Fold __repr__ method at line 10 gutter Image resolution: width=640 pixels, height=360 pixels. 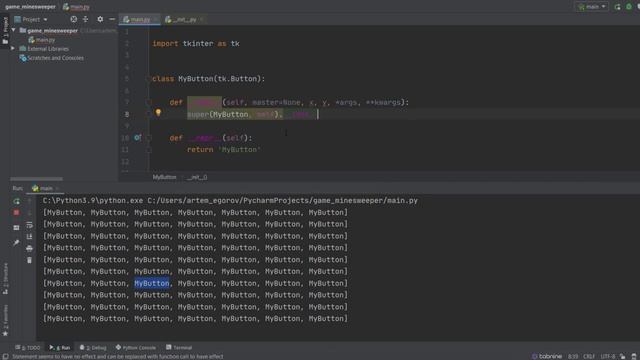pos(149,138)
